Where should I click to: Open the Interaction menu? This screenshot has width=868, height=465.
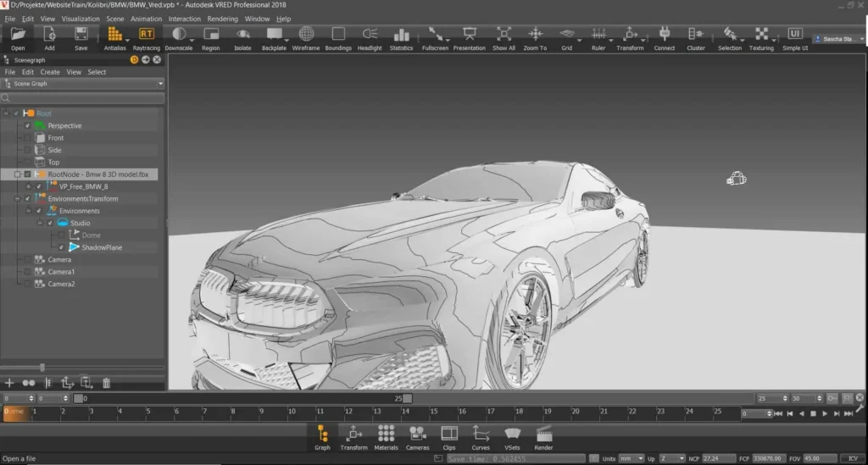point(184,19)
